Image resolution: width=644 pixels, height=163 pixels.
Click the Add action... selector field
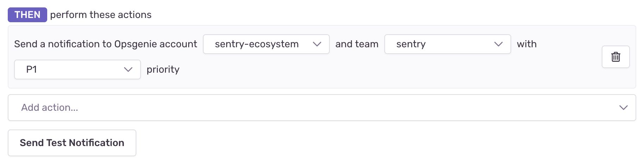point(317,108)
